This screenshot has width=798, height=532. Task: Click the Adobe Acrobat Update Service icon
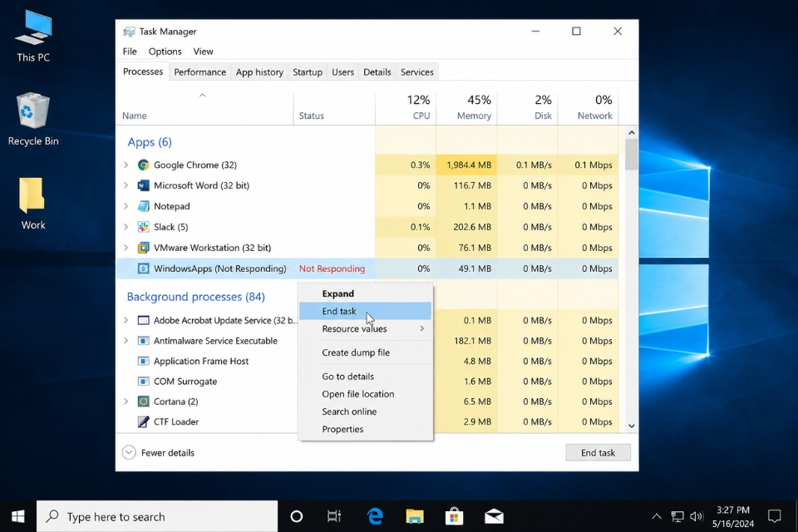pos(144,320)
